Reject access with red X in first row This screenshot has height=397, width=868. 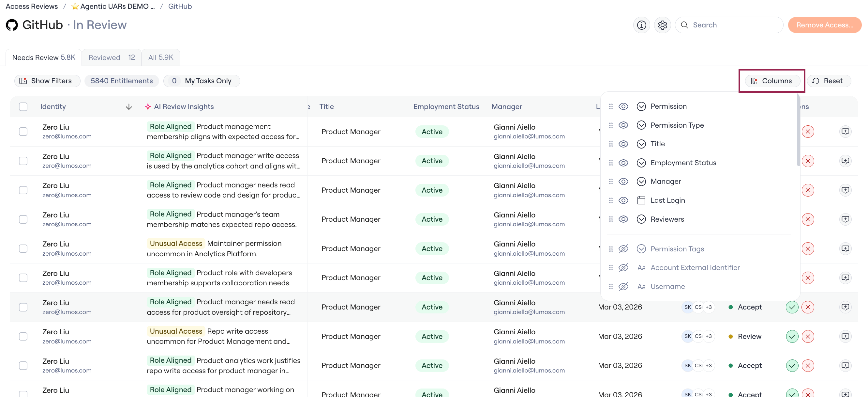pos(808,132)
